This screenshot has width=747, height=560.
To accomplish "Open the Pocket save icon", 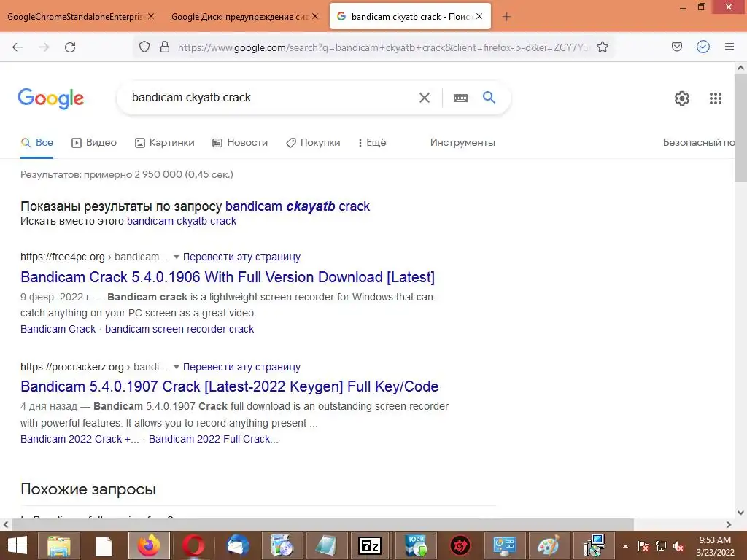I will point(677,47).
